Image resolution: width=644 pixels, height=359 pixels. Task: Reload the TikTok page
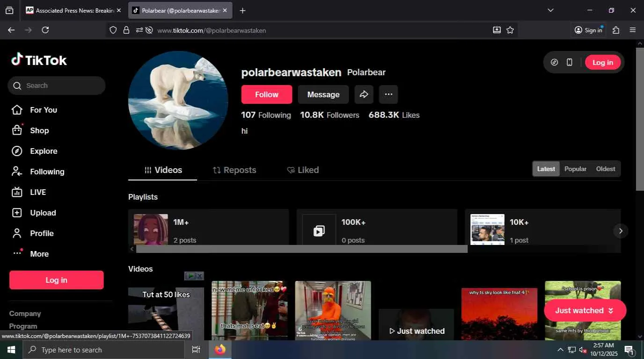45,30
